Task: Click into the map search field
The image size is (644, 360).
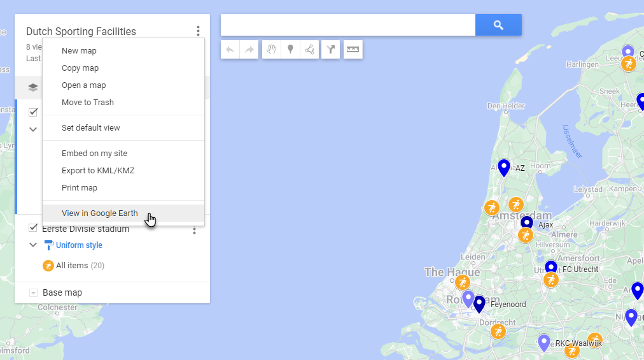Action: 348,25
